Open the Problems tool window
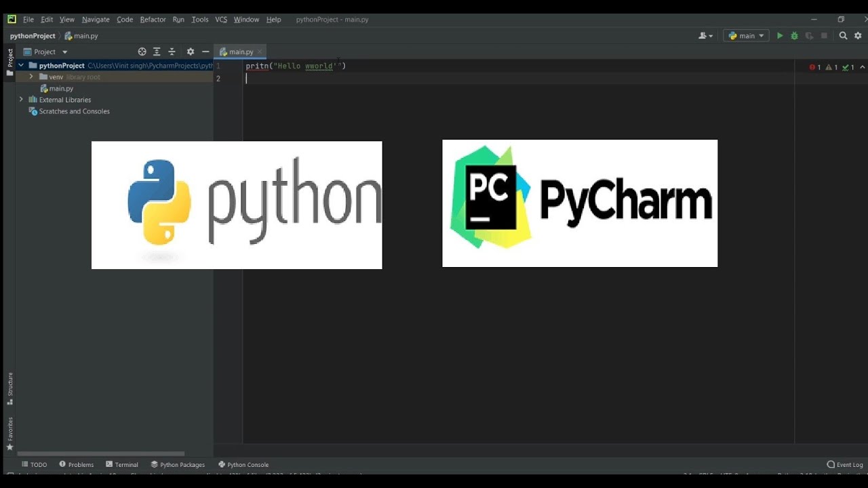The image size is (868, 488). click(x=76, y=464)
